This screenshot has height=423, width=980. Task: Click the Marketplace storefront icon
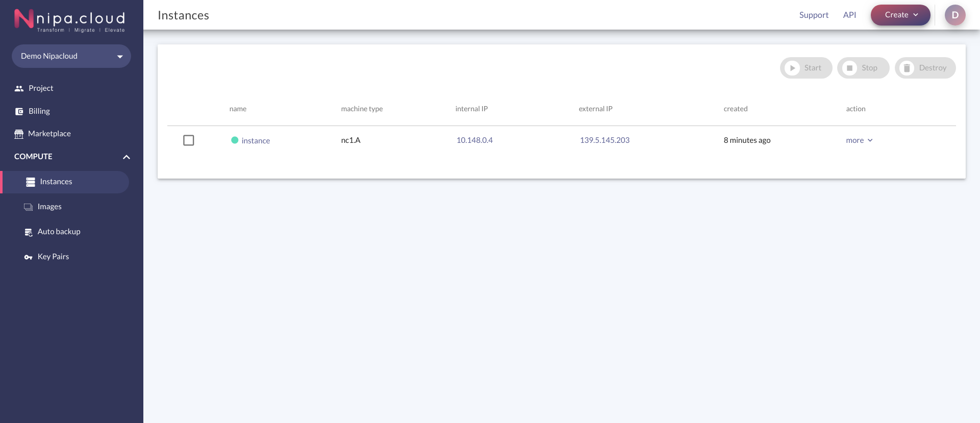point(19,134)
